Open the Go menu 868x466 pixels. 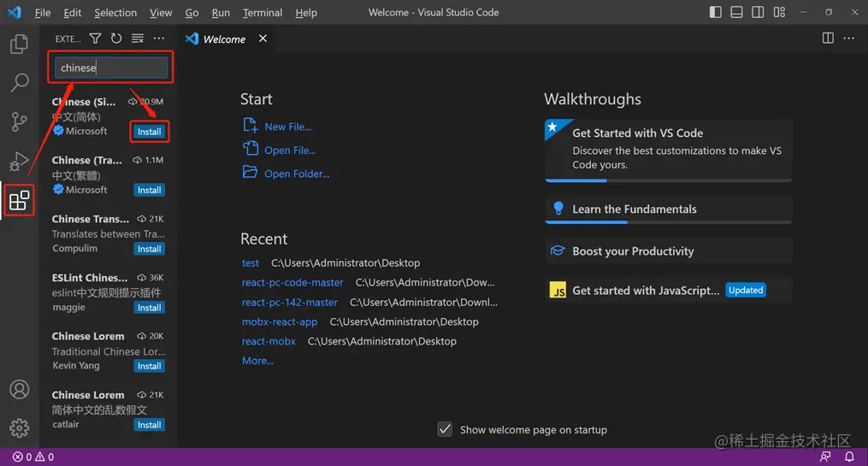pos(192,12)
